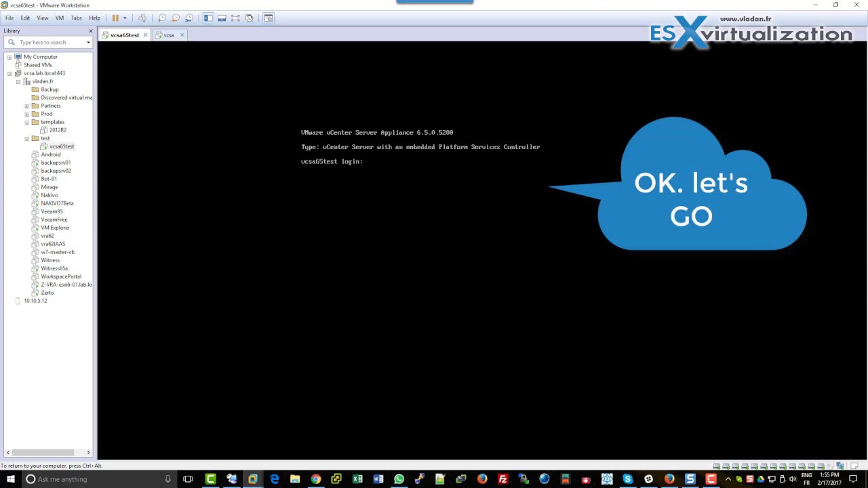Toggle the Show/Hide Library toolbar icon
Image resolution: width=868 pixels, height=488 pixels.
(208, 18)
